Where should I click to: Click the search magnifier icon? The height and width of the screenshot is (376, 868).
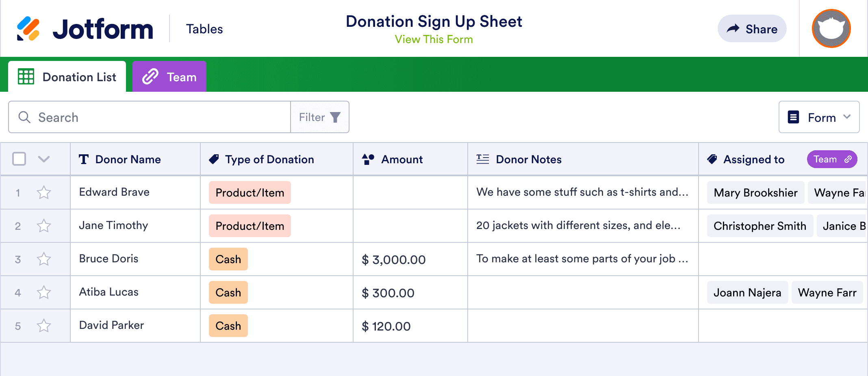point(24,117)
